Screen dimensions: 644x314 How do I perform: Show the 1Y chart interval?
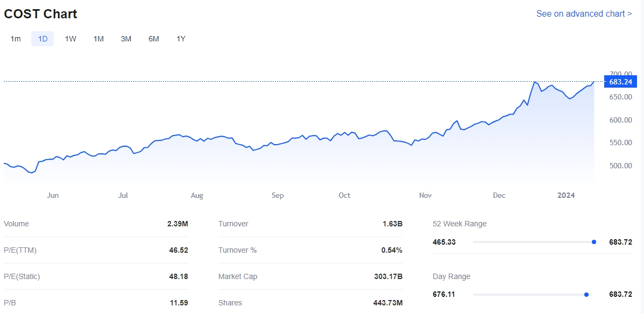click(x=181, y=39)
